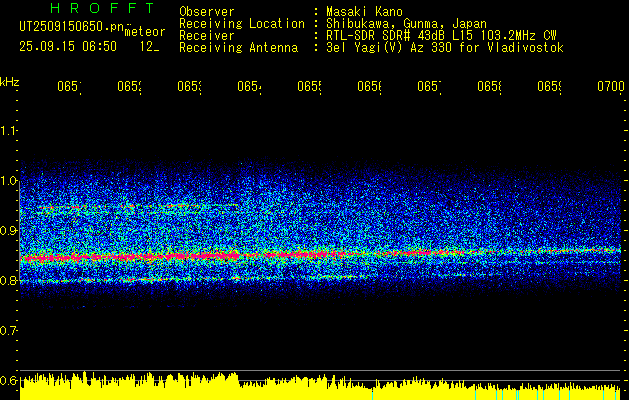Click the 0.9 kHz axis label
The image size is (629, 400).
pyautogui.click(x=8, y=231)
